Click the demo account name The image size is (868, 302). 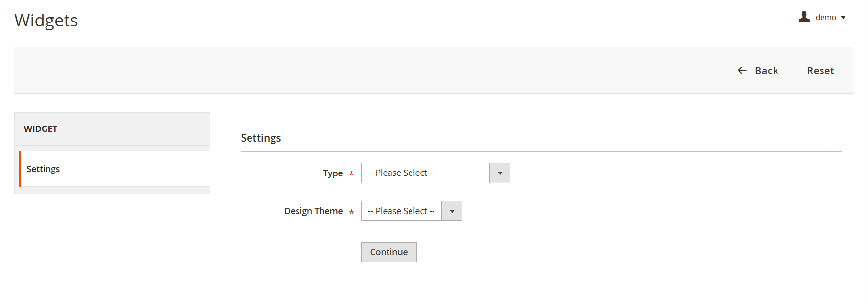pos(825,18)
